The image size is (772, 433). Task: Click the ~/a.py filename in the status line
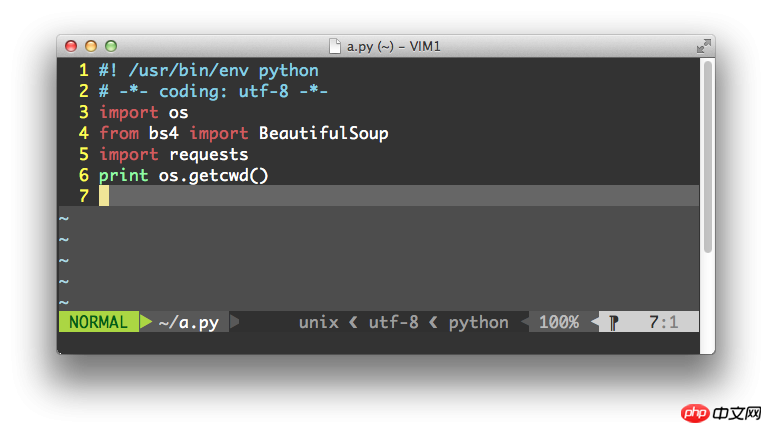point(188,322)
